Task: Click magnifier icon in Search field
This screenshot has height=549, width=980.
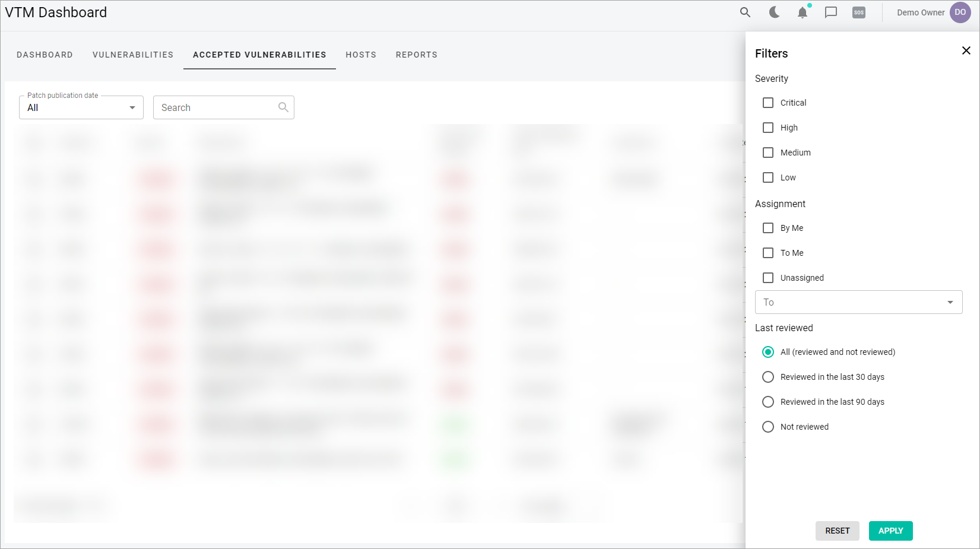Action: [x=283, y=107]
